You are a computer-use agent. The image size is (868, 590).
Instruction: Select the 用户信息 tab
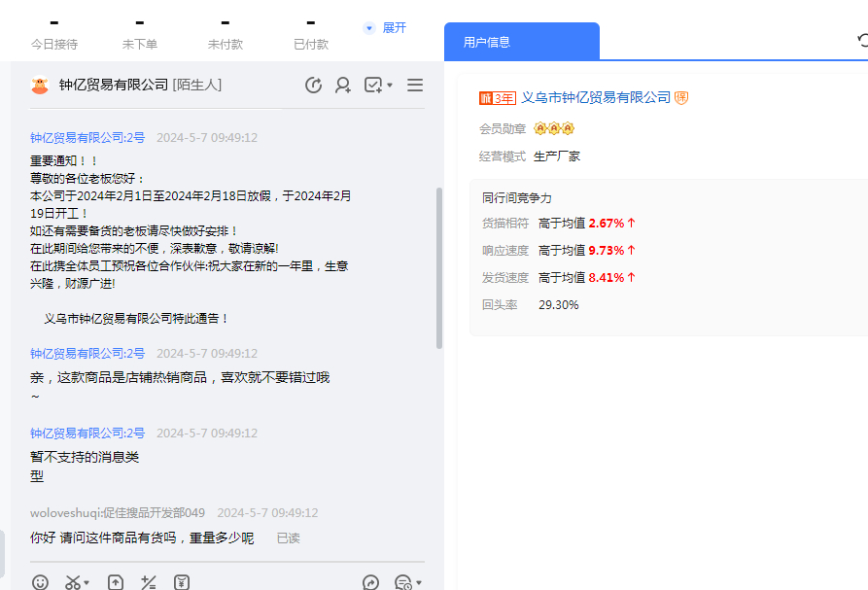point(521,42)
